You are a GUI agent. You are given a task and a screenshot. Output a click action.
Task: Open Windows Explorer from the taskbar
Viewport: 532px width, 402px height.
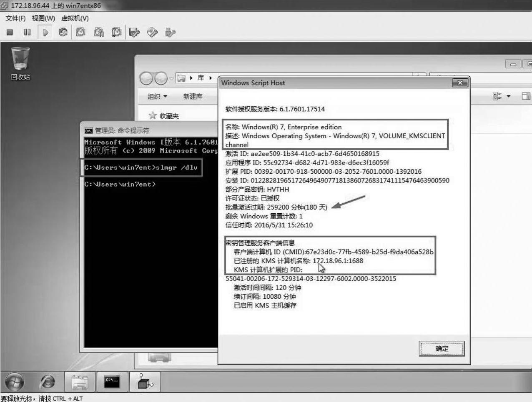[80, 382]
